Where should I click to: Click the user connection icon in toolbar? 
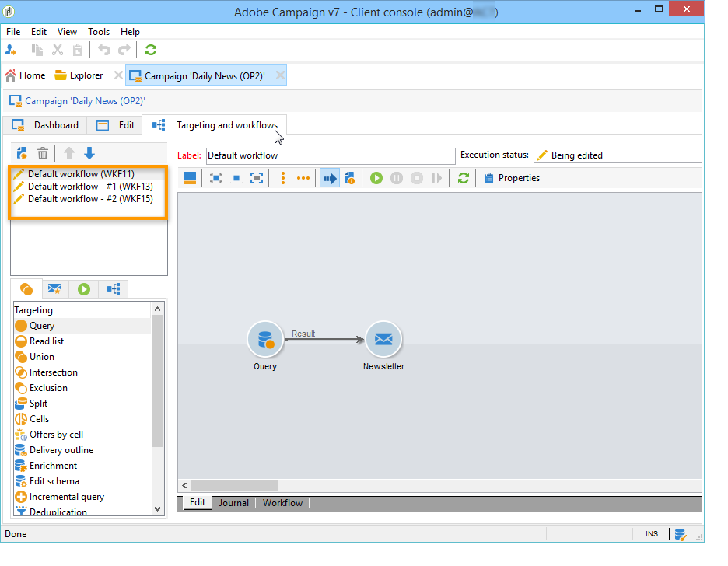click(x=11, y=50)
